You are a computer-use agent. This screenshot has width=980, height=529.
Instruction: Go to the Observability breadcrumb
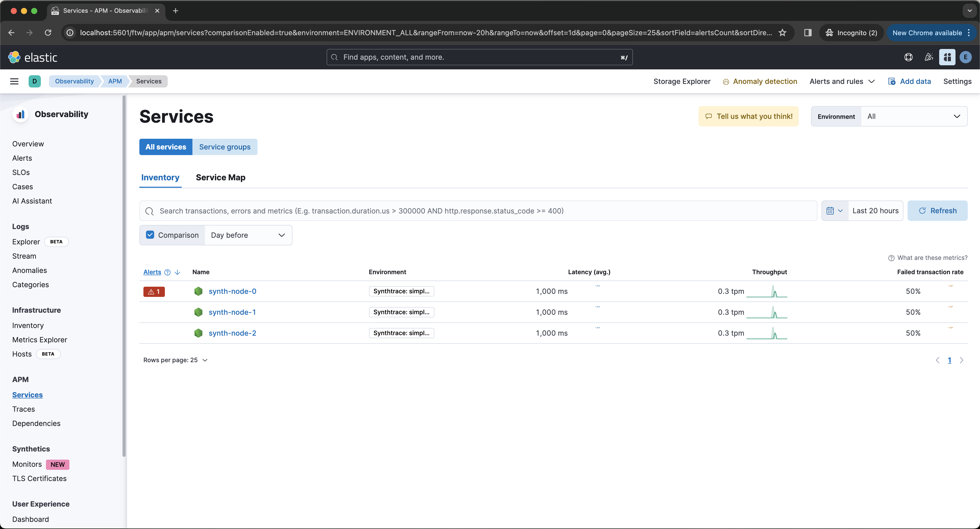point(74,81)
